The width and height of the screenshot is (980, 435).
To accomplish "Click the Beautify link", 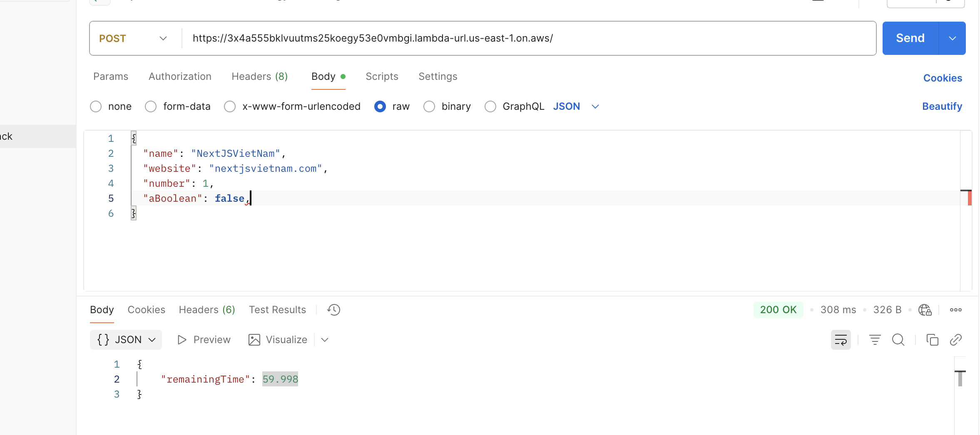I will pos(942,106).
